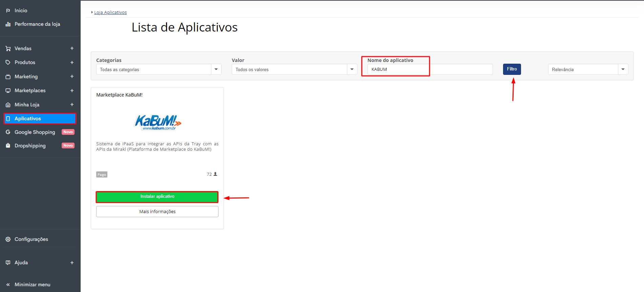Click Mais informações button
This screenshot has height=292, width=644.
pos(157,212)
